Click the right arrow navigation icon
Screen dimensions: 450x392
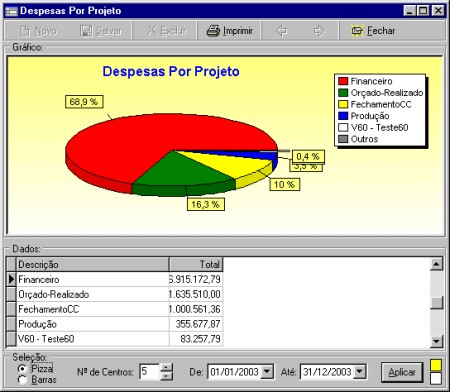click(319, 31)
